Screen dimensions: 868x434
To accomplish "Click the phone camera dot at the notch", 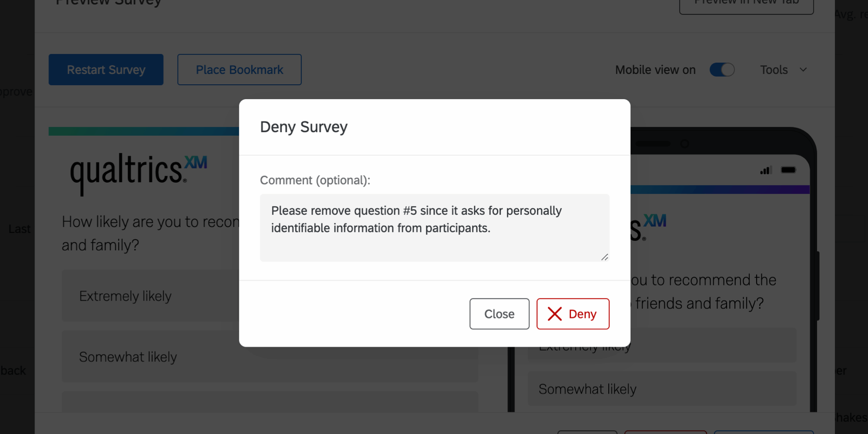I will click(684, 144).
